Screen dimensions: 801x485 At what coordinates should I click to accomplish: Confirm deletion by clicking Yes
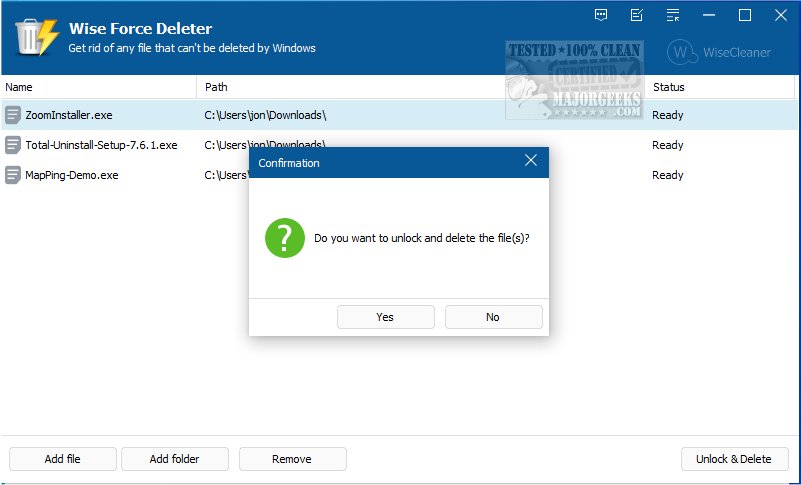(x=385, y=317)
